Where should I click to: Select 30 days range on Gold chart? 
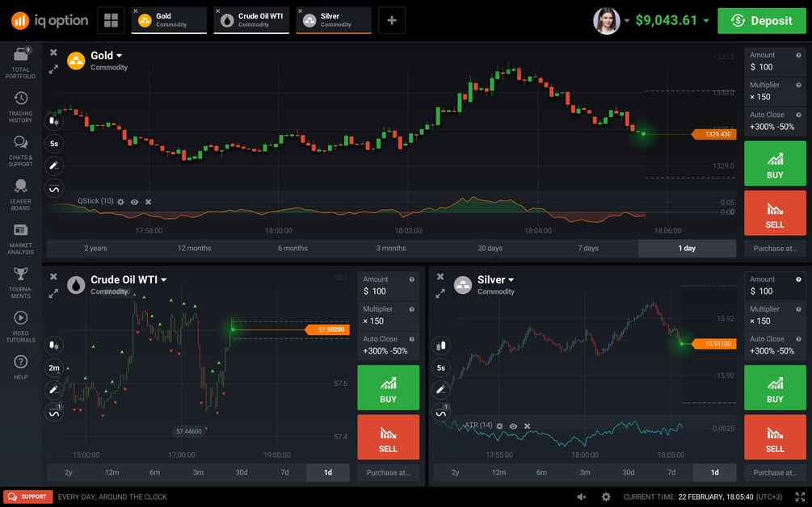[490, 249]
